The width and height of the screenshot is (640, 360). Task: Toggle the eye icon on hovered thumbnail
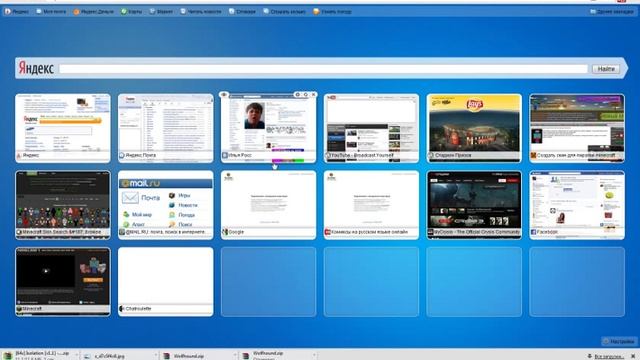pos(224,95)
